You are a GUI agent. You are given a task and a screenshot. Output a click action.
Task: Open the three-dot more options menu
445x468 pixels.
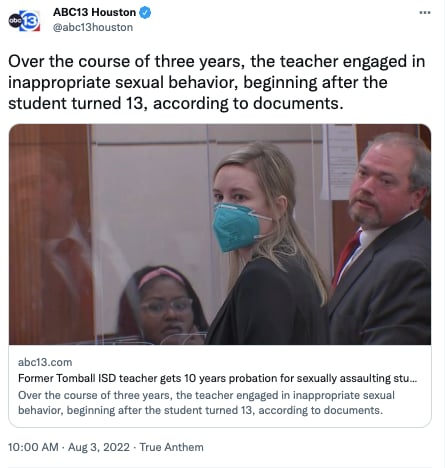click(x=425, y=12)
